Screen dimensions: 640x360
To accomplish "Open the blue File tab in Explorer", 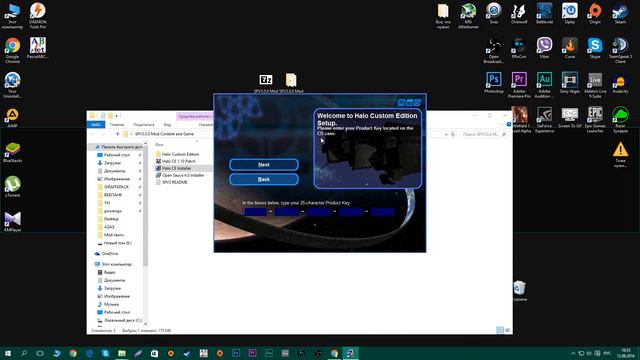I will tap(96, 124).
